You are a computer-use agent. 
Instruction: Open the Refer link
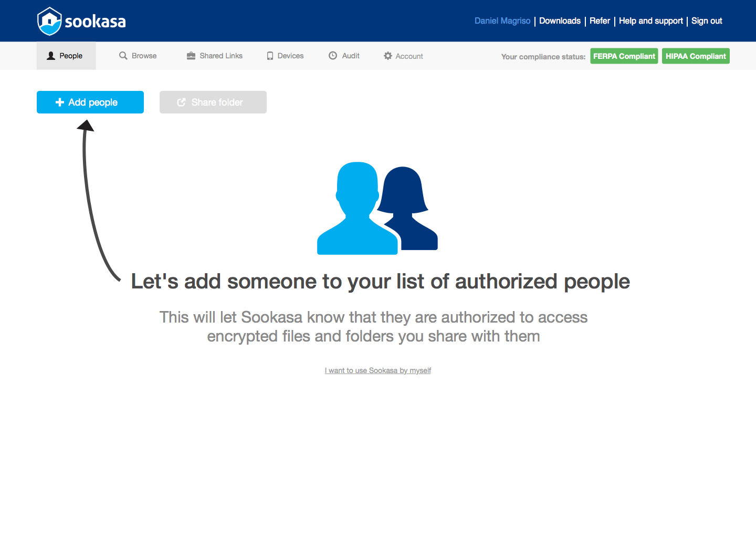(600, 21)
